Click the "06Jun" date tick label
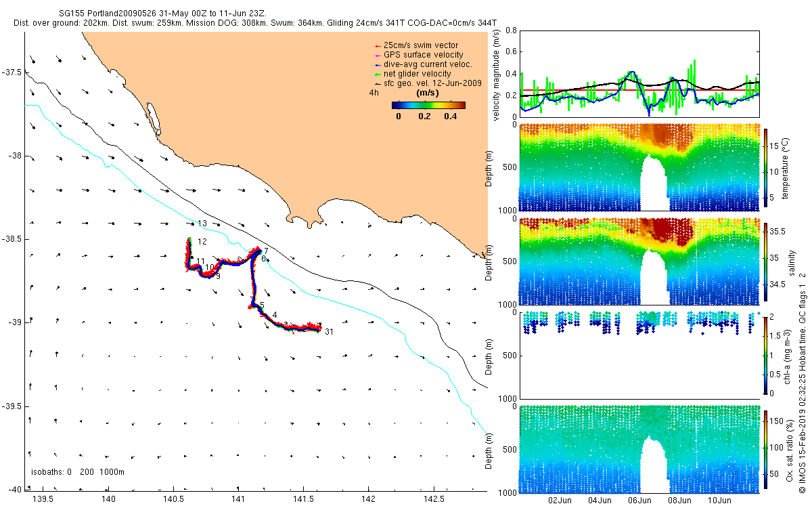This screenshot has height=508, width=812. coord(640,501)
